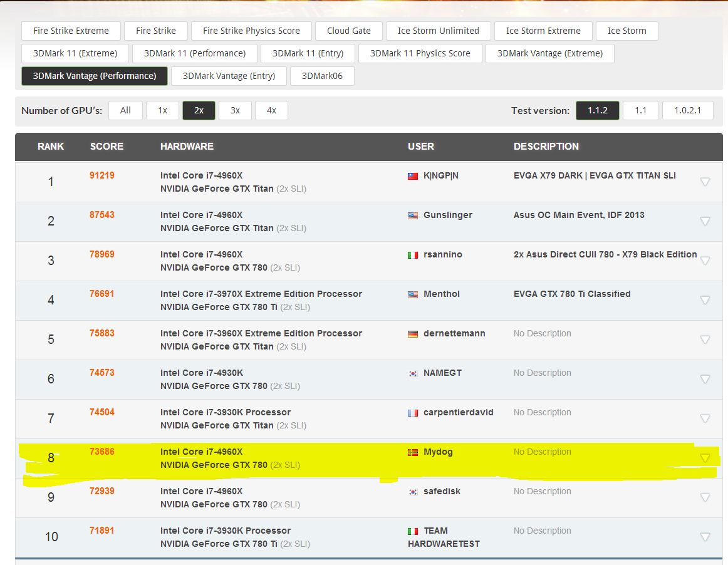Open score 78969 result

click(101, 254)
